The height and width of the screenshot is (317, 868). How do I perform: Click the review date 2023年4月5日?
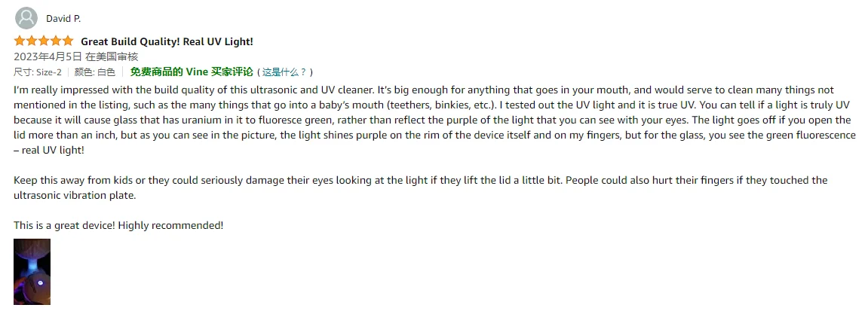pyautogui.click(x=47, y=56)
